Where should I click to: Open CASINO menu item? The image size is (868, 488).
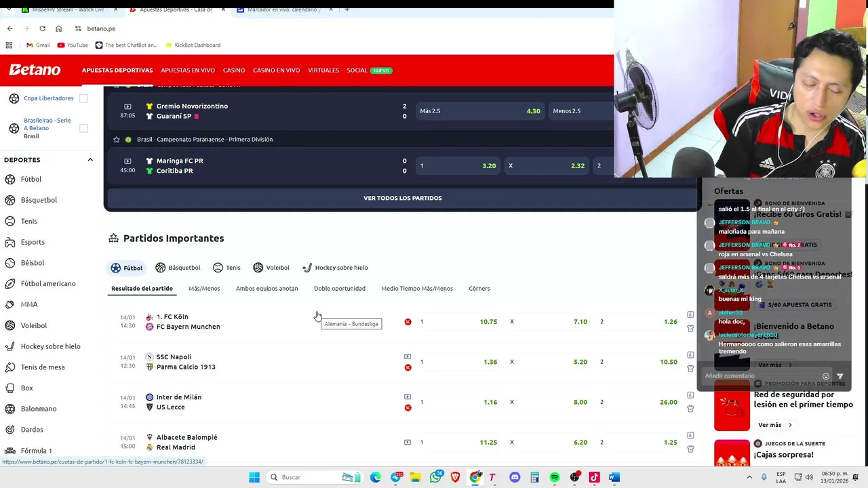click(x=234, y=70)
